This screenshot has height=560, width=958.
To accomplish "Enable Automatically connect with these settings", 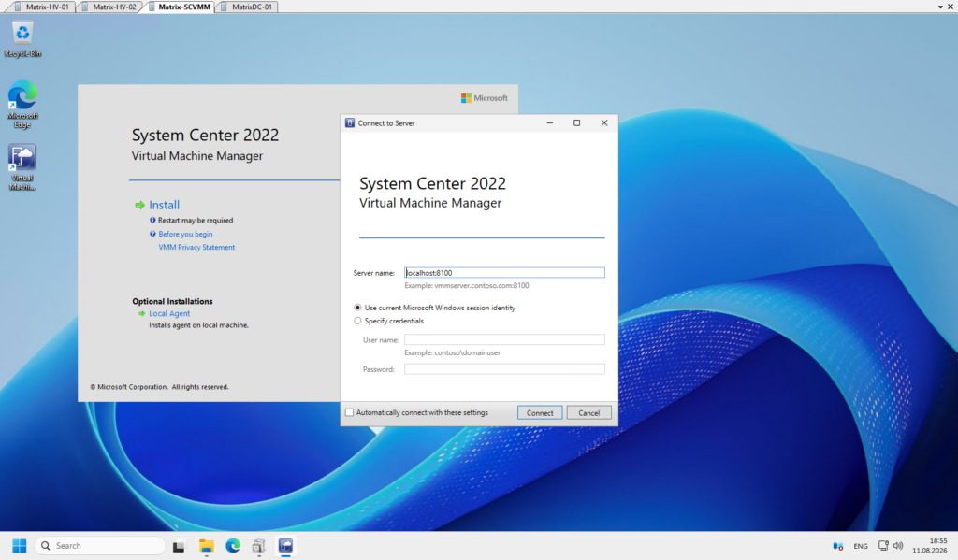I will click(350, 413).
